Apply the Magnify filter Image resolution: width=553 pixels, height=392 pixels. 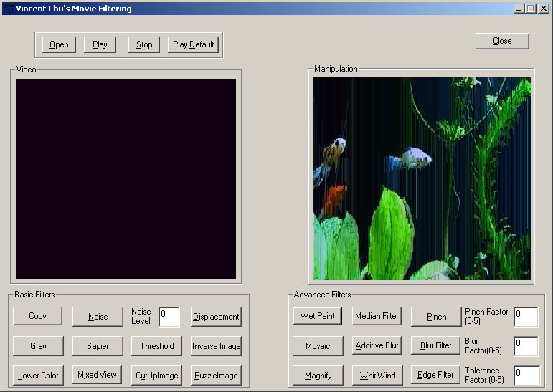pyautogui.click(x=318, y=376)
